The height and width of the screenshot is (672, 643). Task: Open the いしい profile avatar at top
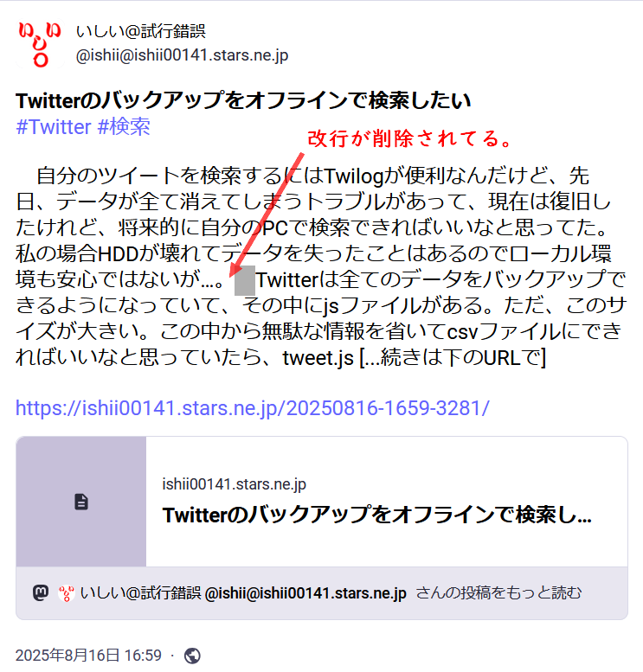point(40,45)
